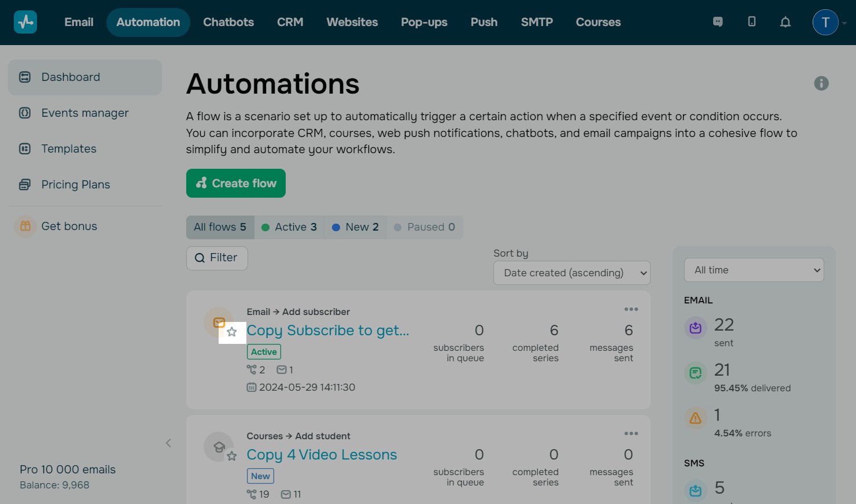Expand the All time period dropdown
Viewport: 856px width, 504px height.
(x=754, y=270)
